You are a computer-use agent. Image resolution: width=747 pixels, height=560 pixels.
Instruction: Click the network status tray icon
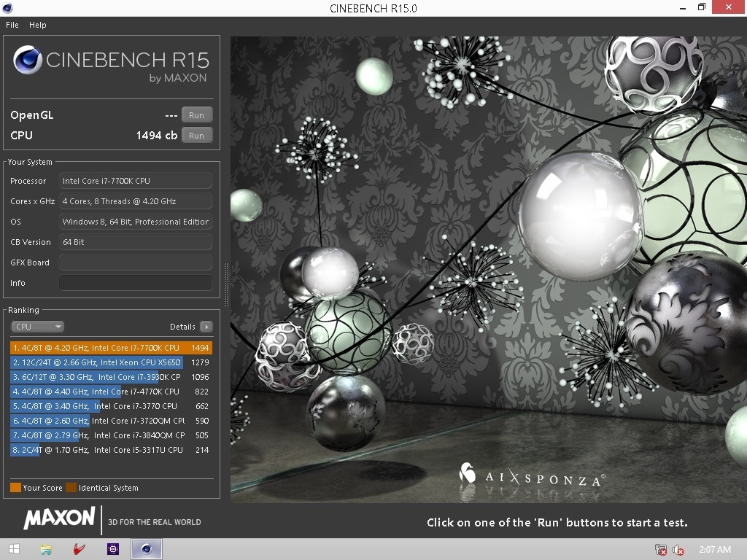coord(661,550)
